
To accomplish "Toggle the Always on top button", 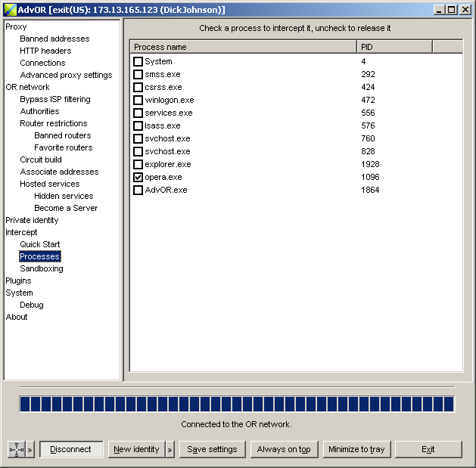I will pyautogui.click(x=284, y=449).
